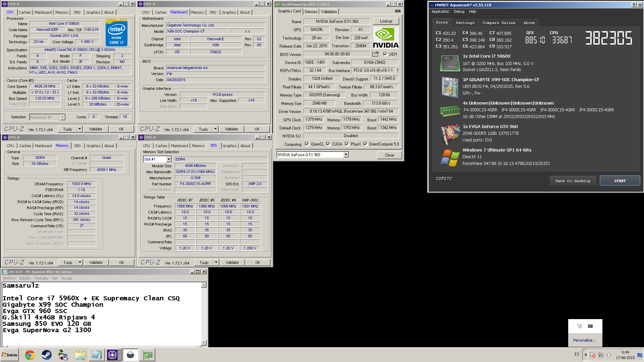Switch to Notepad via its taskbar icon
The width and height of the screenshot is (644, 362).
coord(96,355)
